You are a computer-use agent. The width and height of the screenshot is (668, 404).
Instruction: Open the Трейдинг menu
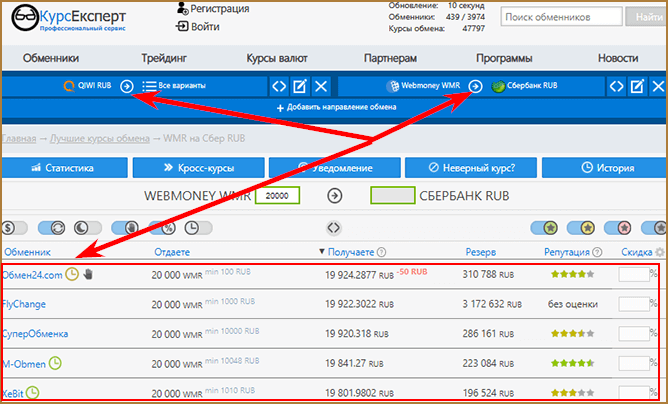pos(164,58)
